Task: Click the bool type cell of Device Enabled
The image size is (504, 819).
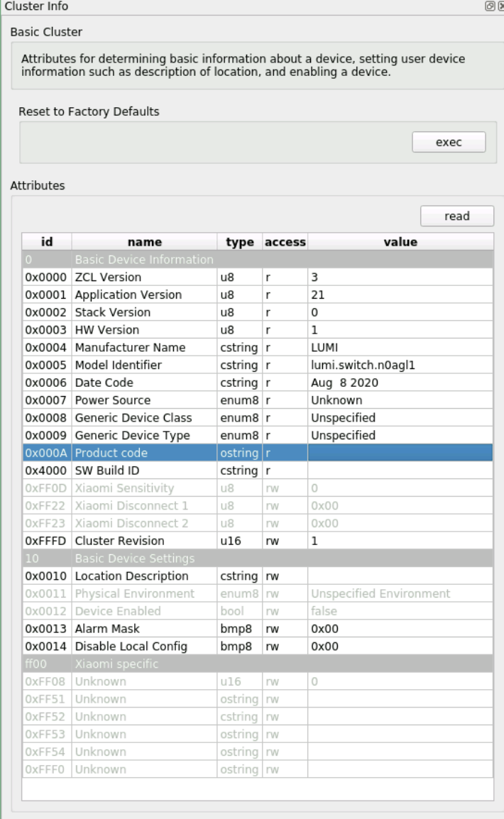Action: point(240,611)
